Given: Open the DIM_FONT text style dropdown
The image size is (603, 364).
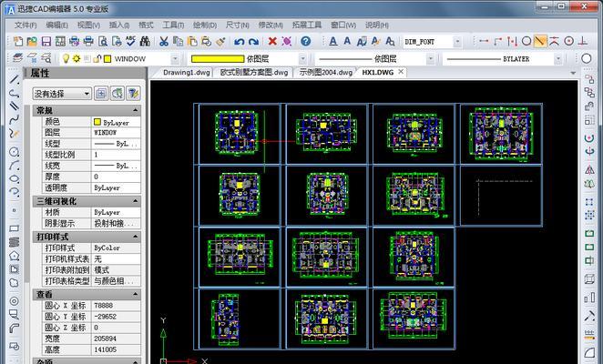Looking at the screenshot, I should coord(457,42).
